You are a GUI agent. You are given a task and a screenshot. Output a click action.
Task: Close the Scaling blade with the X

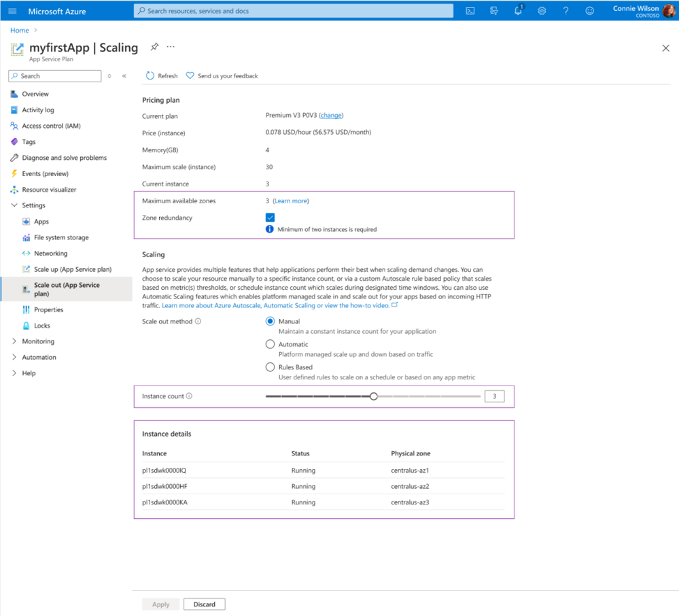[x=665, y=48]
